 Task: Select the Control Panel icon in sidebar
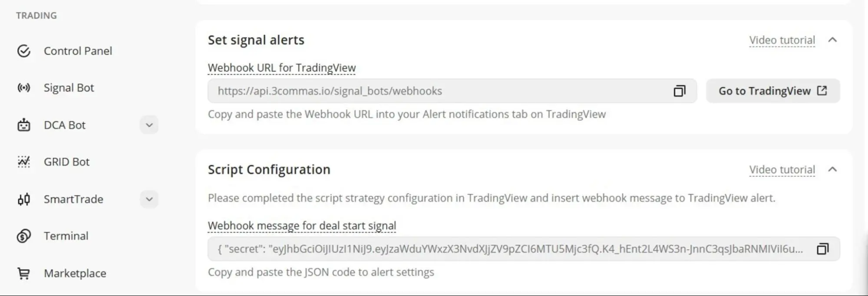click(24, 51)
